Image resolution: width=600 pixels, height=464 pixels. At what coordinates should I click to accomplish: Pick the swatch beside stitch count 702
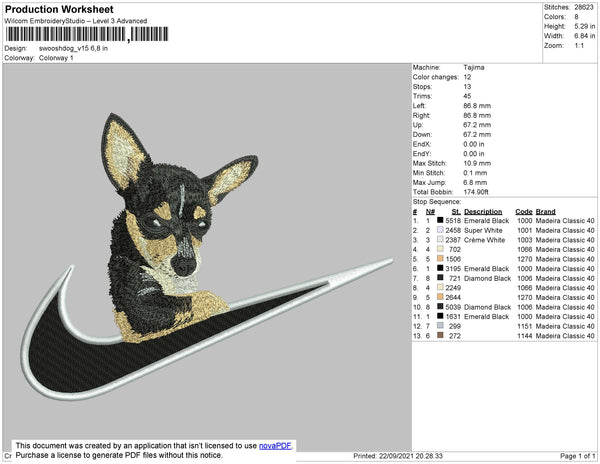[440, 249]
